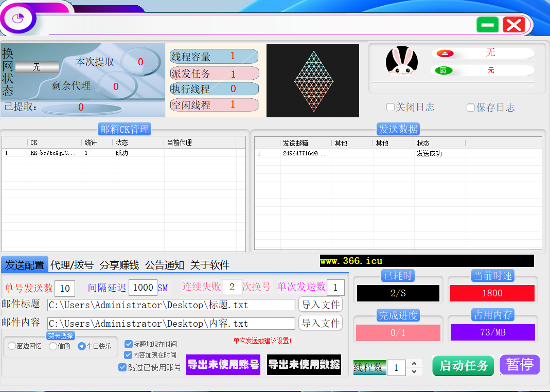The image size is (550, 392).
Task: Select the 窗边回忆 card radio button
Action: (x=12, y=346)
